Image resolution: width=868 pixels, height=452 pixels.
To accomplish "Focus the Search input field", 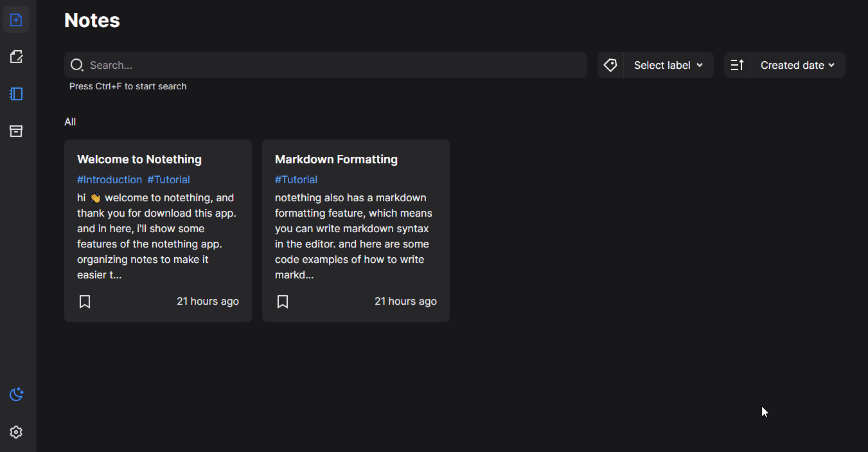I will click(326, 65).
